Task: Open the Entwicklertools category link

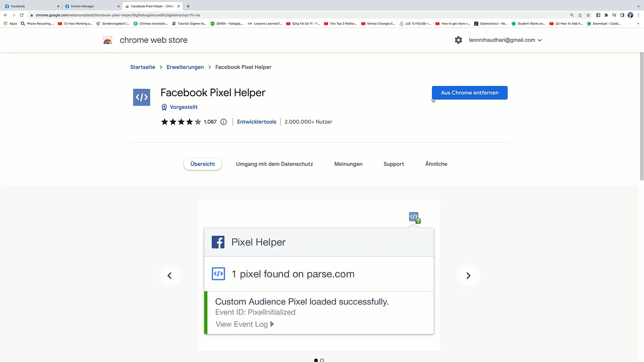Action: (x=257, y=122)
